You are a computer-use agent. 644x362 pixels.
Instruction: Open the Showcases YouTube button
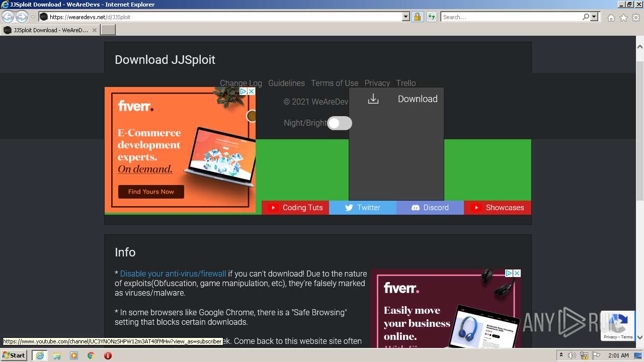pos(498,208)
